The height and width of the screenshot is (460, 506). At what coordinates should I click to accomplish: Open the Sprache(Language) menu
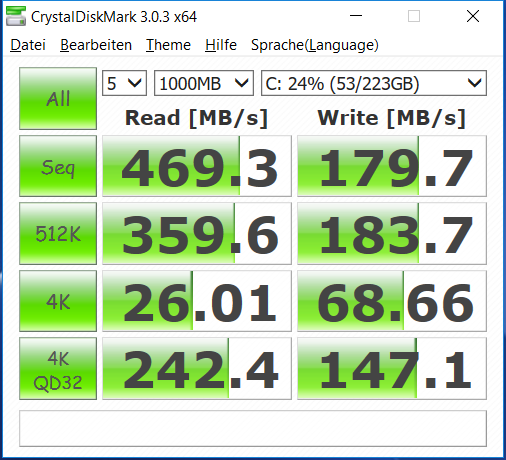315,45
